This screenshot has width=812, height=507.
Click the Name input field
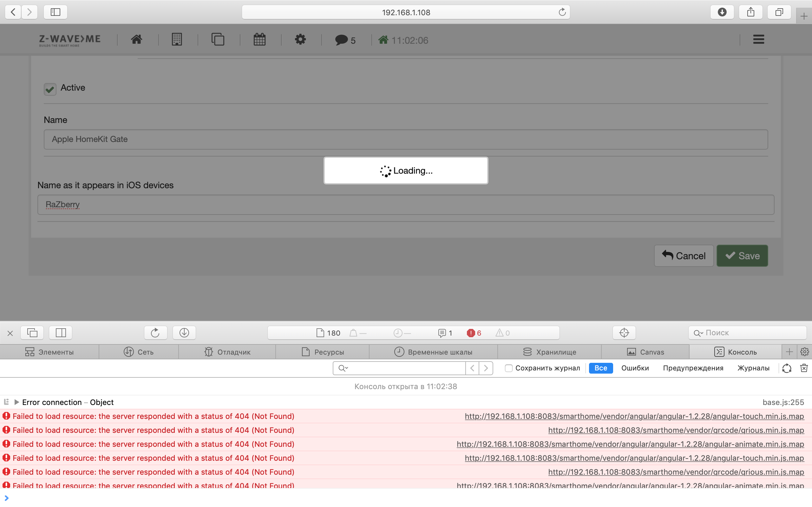pos(406,139)
